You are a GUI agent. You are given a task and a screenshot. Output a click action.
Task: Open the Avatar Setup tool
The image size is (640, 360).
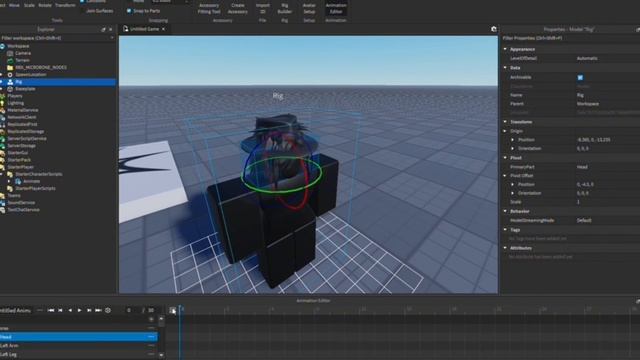(x=309, y=8)
